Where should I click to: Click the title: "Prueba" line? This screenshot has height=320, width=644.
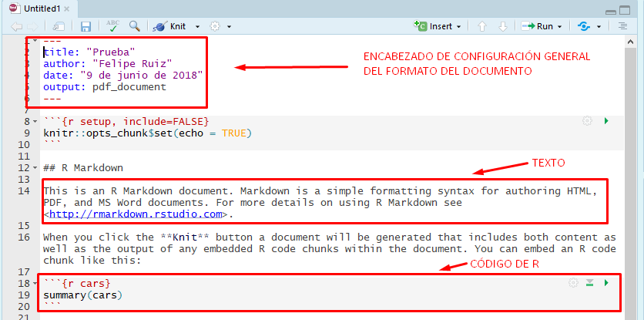click(x=89, y=52)
